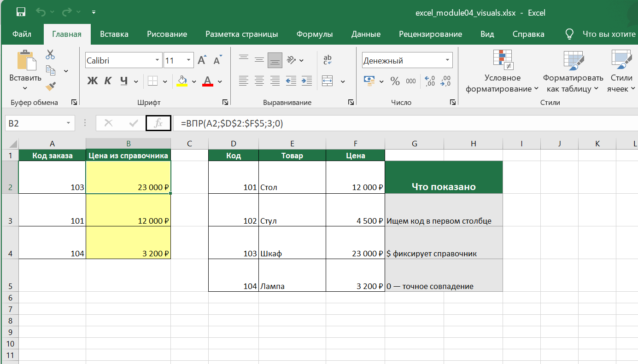
Task: Align text left
Action: 244,81
